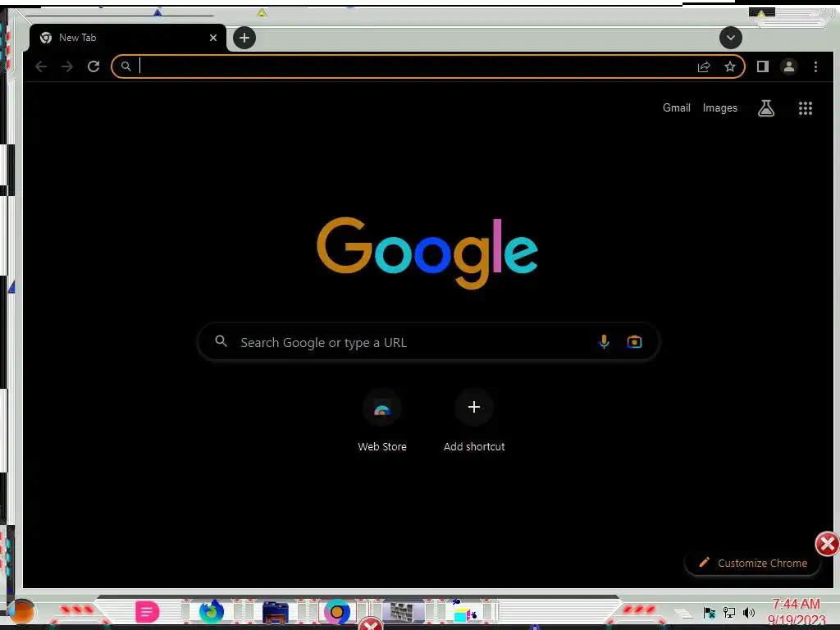The image size is (840, 630).
Task: Click the 7:44 AM clock
Action: click(x=796, y=605)
